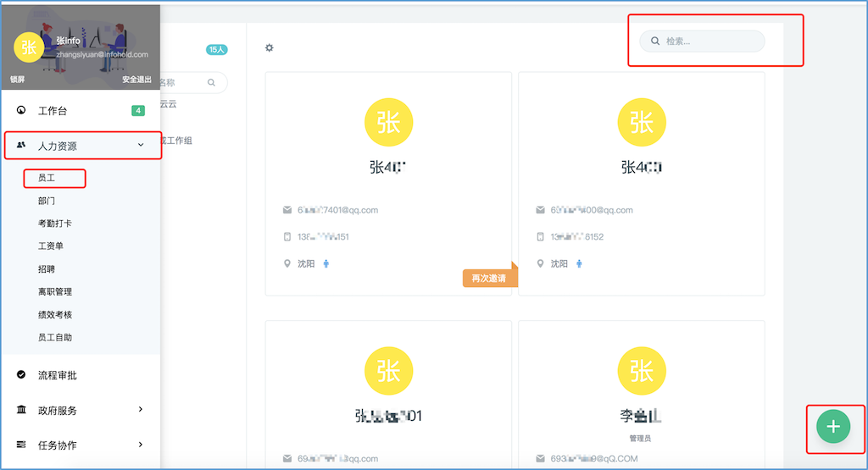
Task: Click the email ending 00@qq.com
Action: (x=591, y=210)
